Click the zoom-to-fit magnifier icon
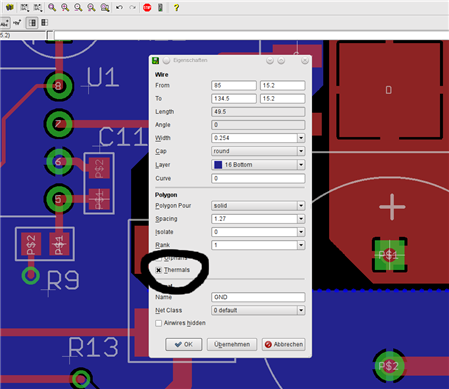This screenshot has width=449, height=389. [x=52, y=7]
